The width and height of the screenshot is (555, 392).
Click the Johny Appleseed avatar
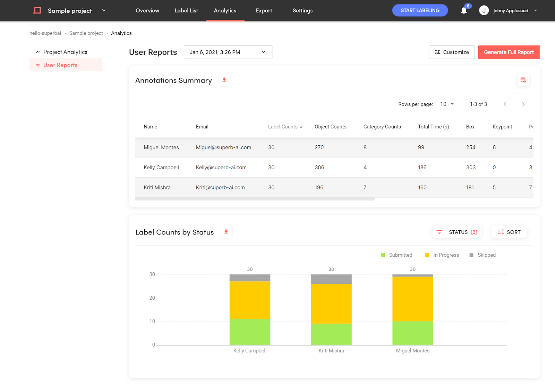pos(484,10)
